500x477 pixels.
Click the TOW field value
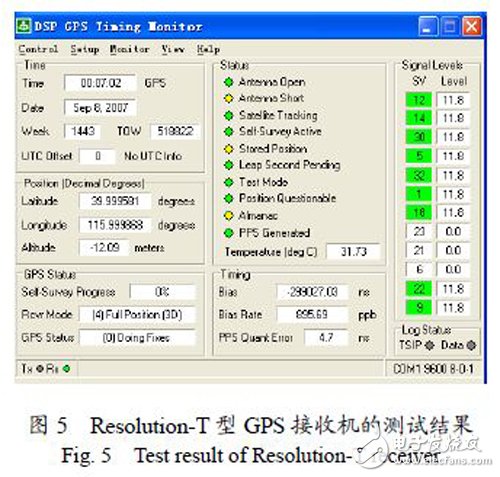pyautogui.click(x=175, y=131)
